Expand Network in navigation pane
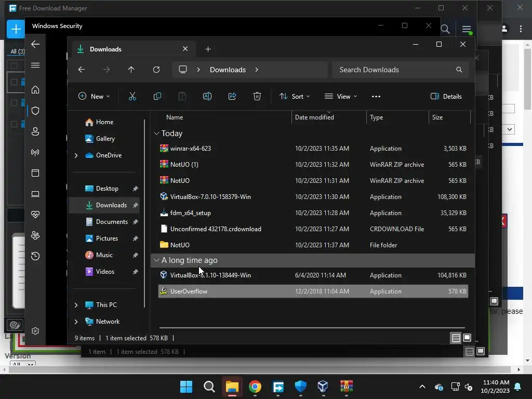Viewport: 532px width, 399px height. point(76,322)
